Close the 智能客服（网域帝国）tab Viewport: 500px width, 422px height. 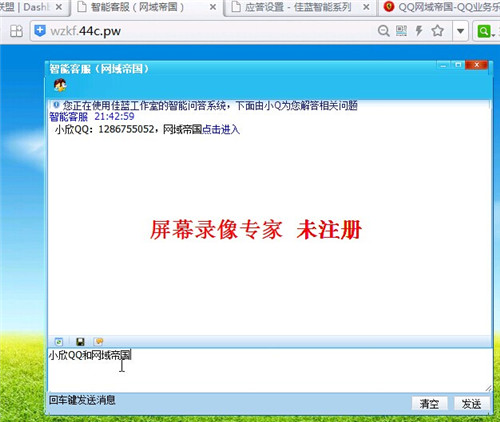pyautogui.click(x=213, y=7)
